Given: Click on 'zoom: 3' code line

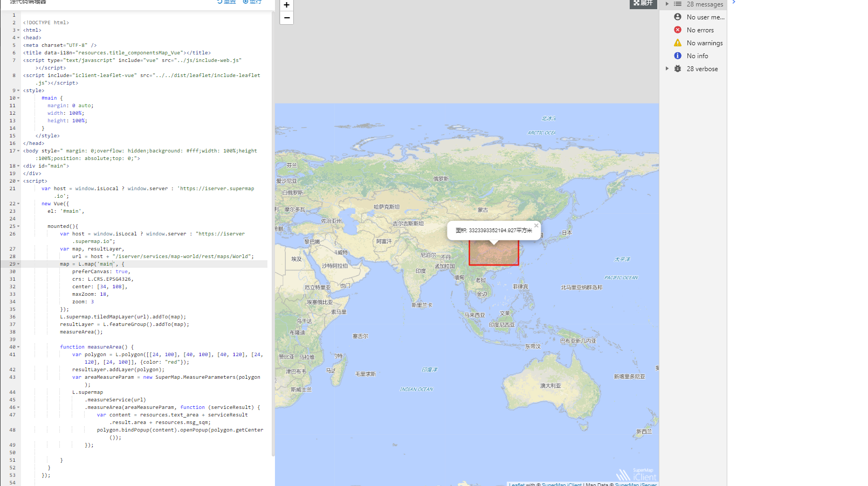Looking at the screenshot, I should click(83, 302).
